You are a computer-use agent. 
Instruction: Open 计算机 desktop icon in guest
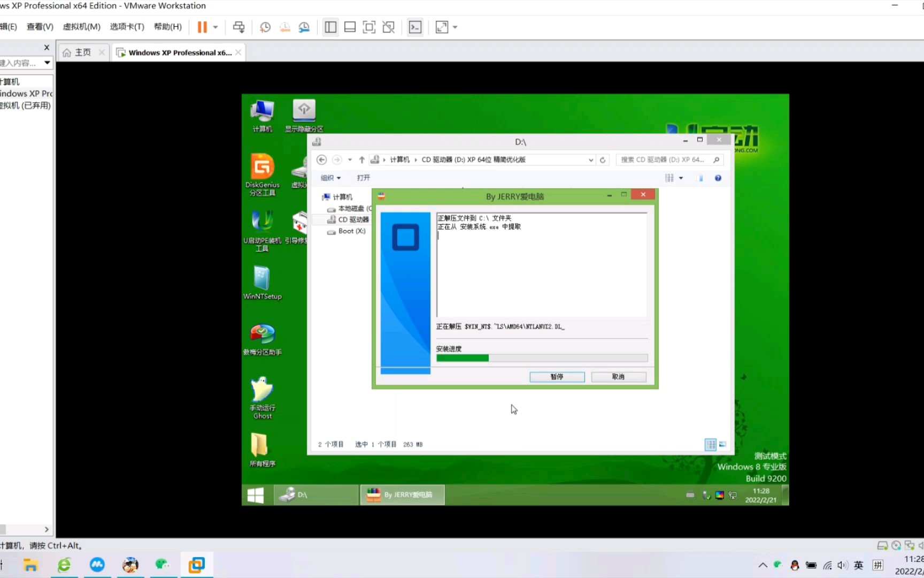(x=262, y=116)
